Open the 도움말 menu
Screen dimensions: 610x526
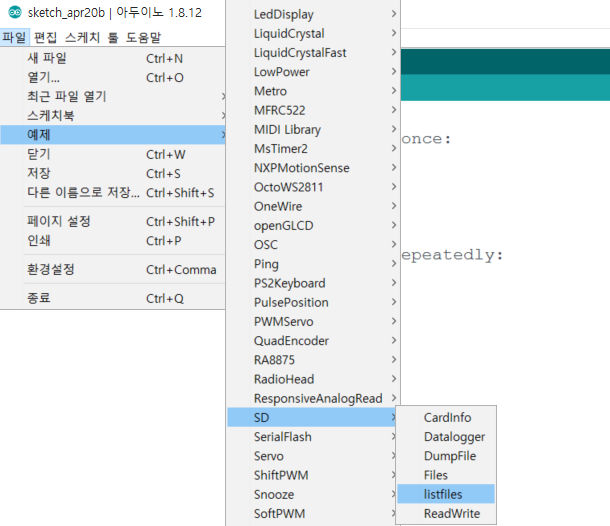[x=143, y=38]
